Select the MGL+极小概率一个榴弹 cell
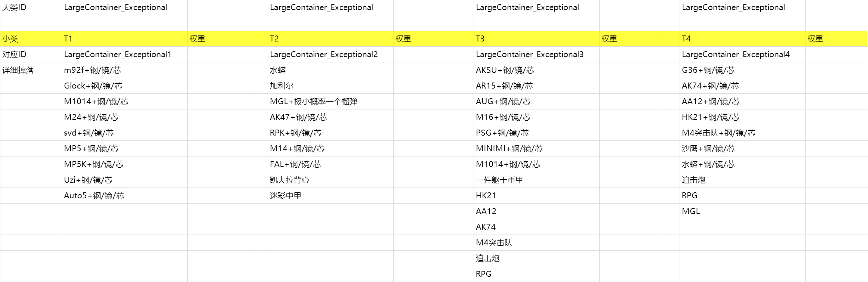 tap(314, 102)
